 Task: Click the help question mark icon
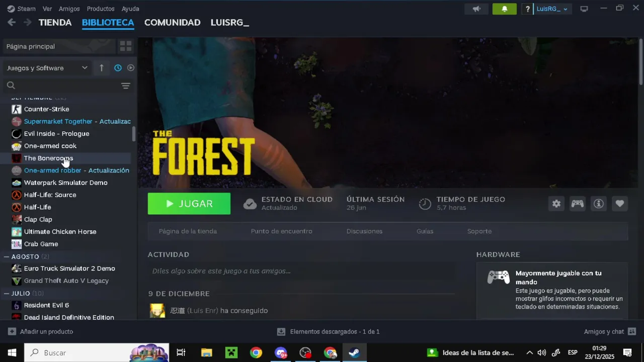pos(528,9)
